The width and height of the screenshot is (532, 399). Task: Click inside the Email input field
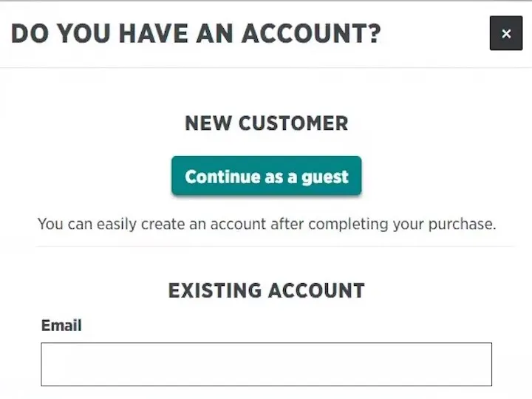point(266,364)
